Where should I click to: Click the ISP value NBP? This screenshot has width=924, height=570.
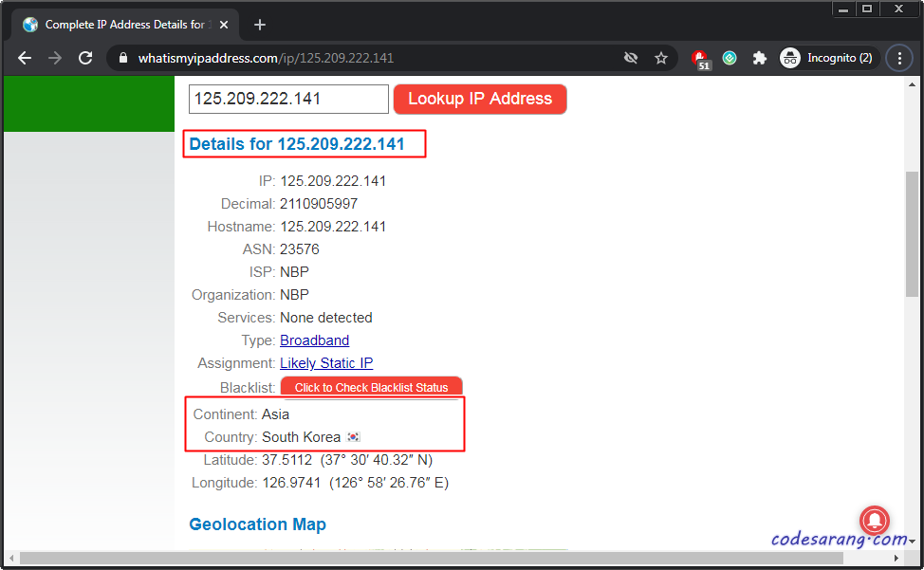point(295,272)
